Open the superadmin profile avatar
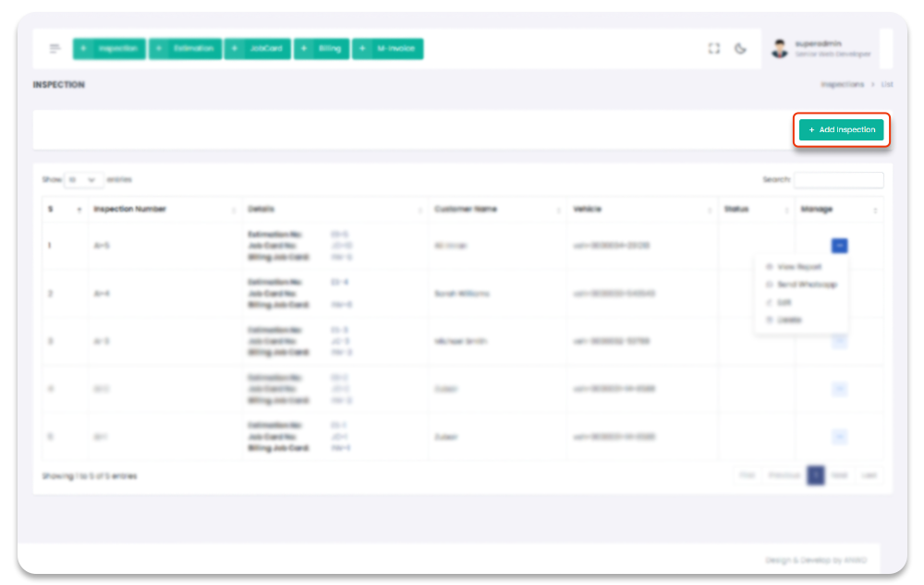Viewport: 924px width, 585px height. (780, 49)
